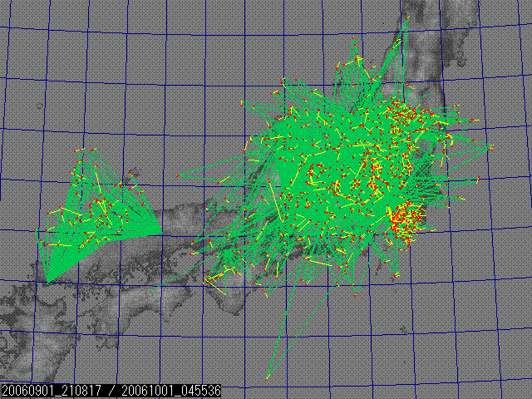Click the dense red-yellow cluster at lower right

(405, 220)
